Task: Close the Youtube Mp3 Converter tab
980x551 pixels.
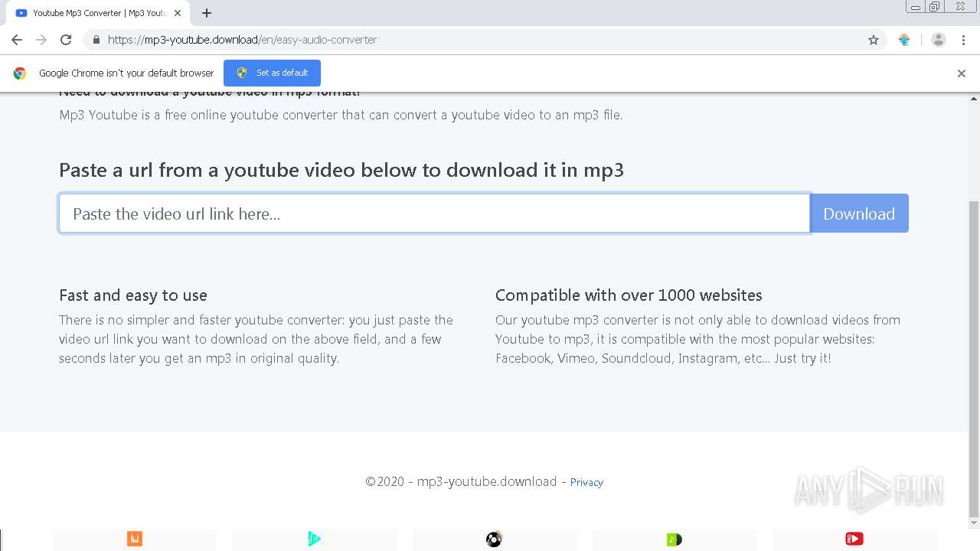Action: (x=178, y=13)
